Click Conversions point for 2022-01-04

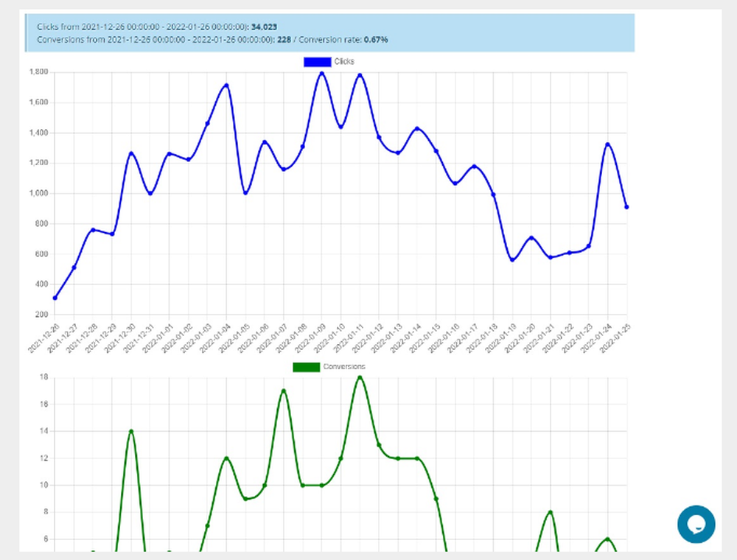tap(226, 458)
